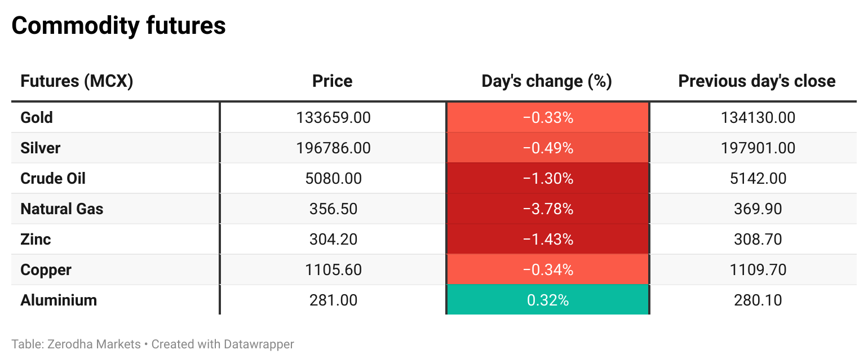
Task: Select the Silver row label
Action: click(40, 148)
